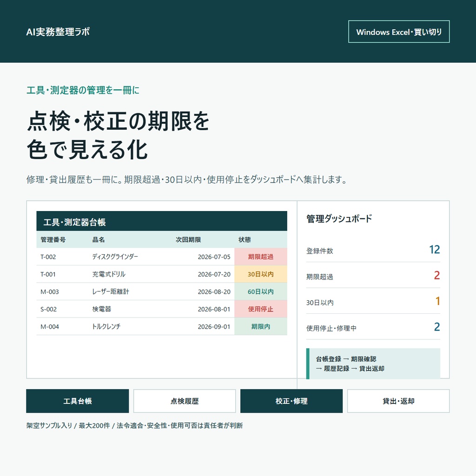Click the 使用停止・修理中 dashboard label
The width and height of the screenshot is (476, 476).
pyautogui.click(x=331, y=328)
